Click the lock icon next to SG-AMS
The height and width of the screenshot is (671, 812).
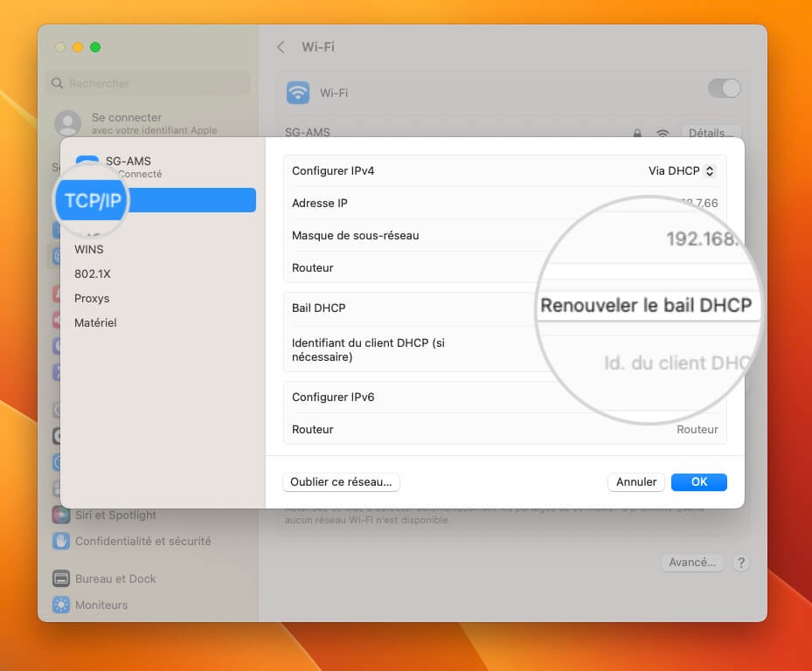pos(637,133)
